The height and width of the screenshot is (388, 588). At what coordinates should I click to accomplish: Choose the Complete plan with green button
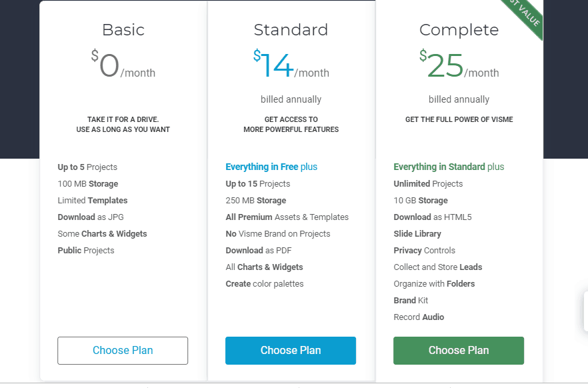point(459,351)
